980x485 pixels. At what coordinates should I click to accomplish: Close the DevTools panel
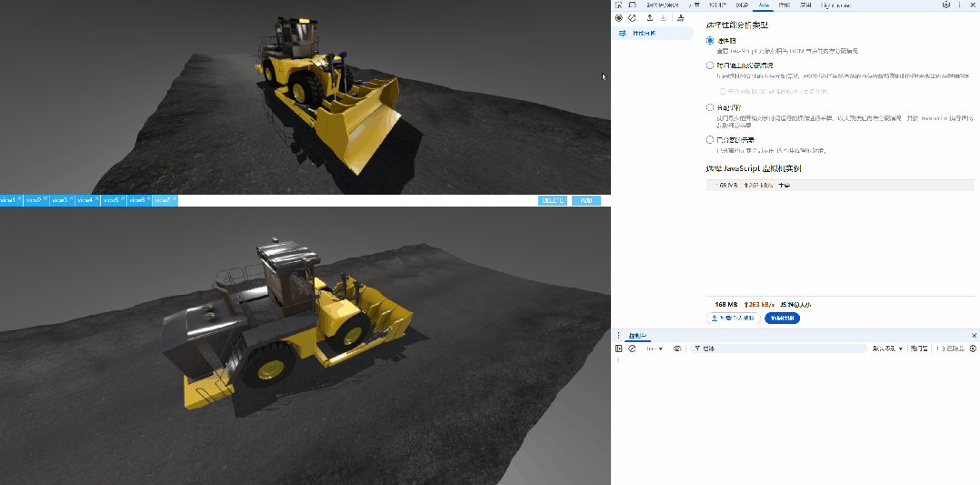(974, 5)
